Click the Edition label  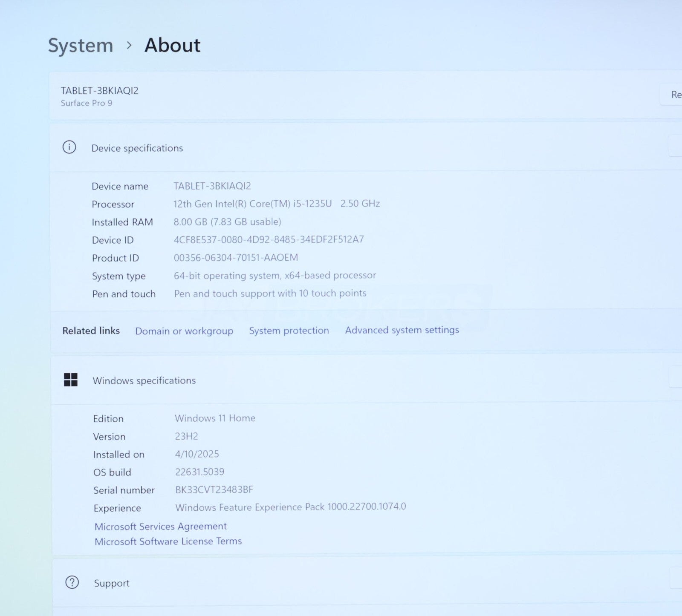(108, 419)
